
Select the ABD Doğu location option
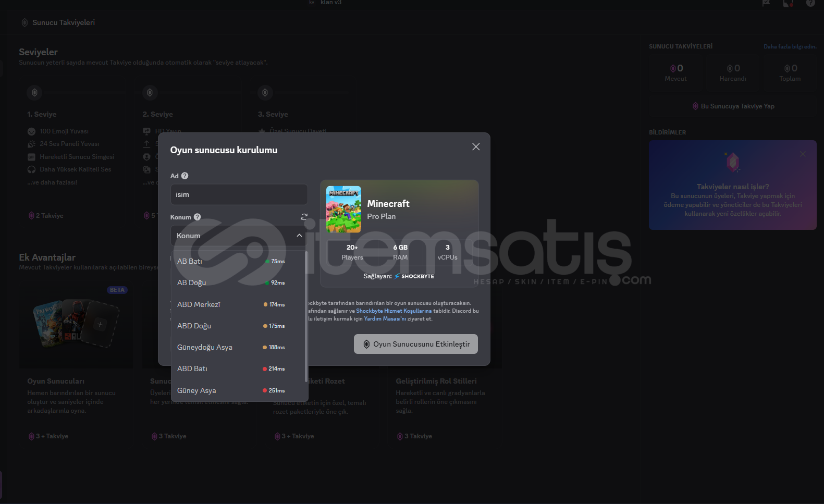pyautogui.click(x=238, y=326)
